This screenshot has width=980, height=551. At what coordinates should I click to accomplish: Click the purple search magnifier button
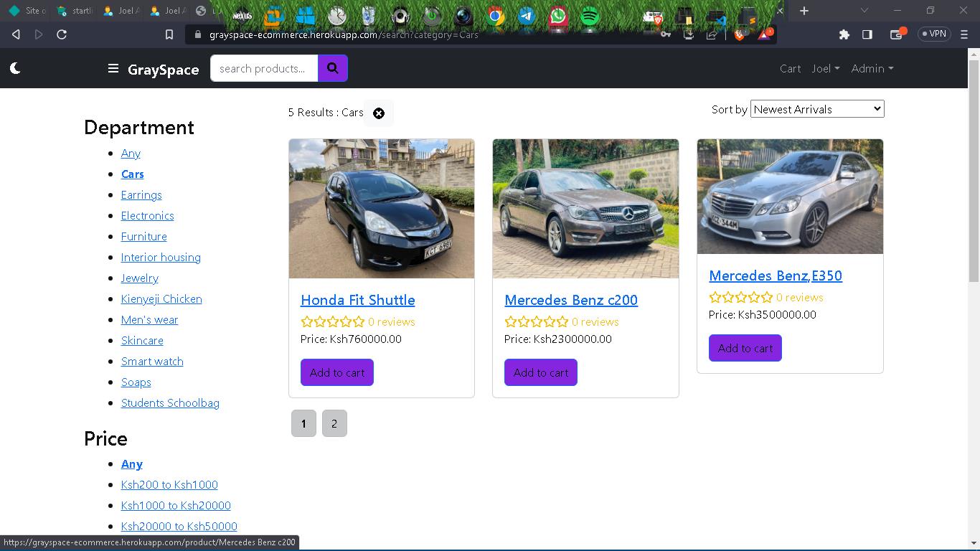click(x=333, y=68)
